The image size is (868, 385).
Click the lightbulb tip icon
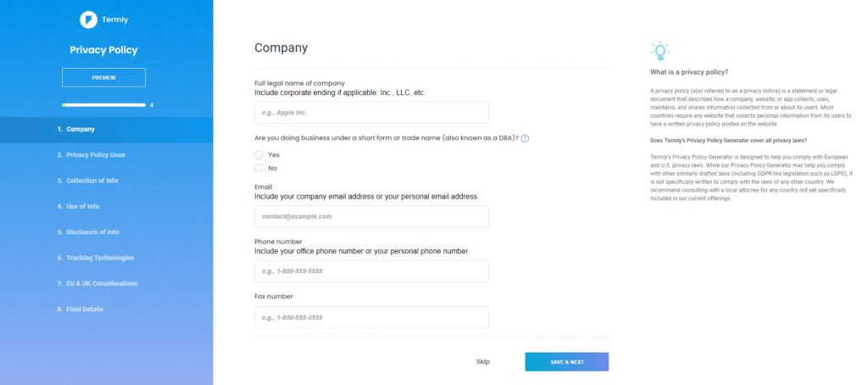659,51
